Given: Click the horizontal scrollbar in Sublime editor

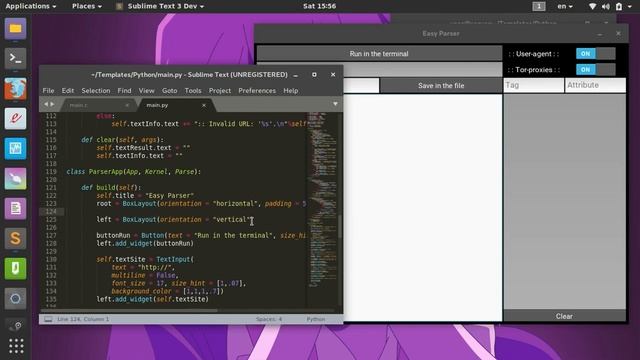Looking at the screenshot, I should [129, 310].
